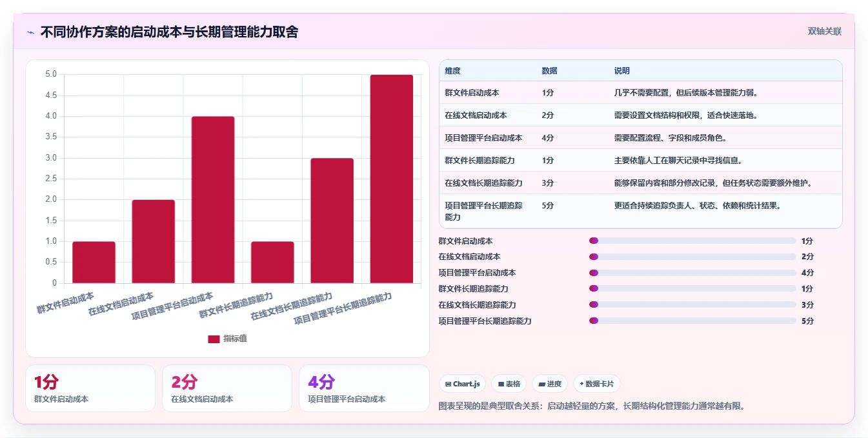Click the 3分 progress value label
Viewport: 868px width, 438px height.
pos(807,305)
